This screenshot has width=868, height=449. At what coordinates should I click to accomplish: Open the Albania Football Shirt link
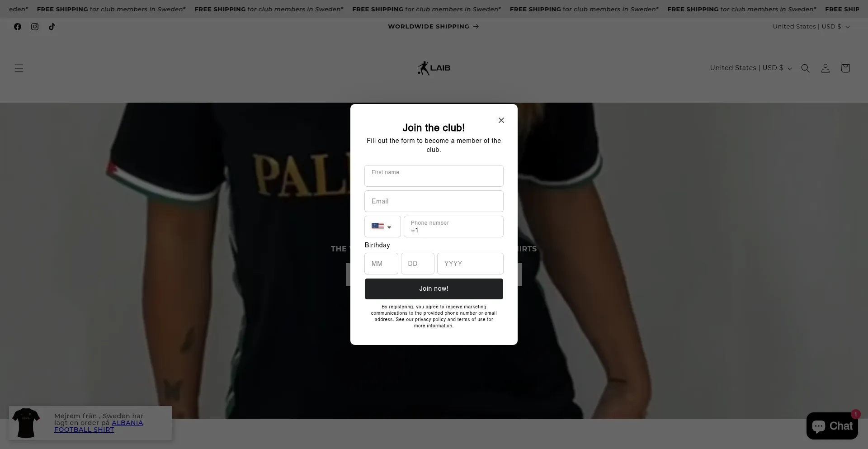(99, 426)
